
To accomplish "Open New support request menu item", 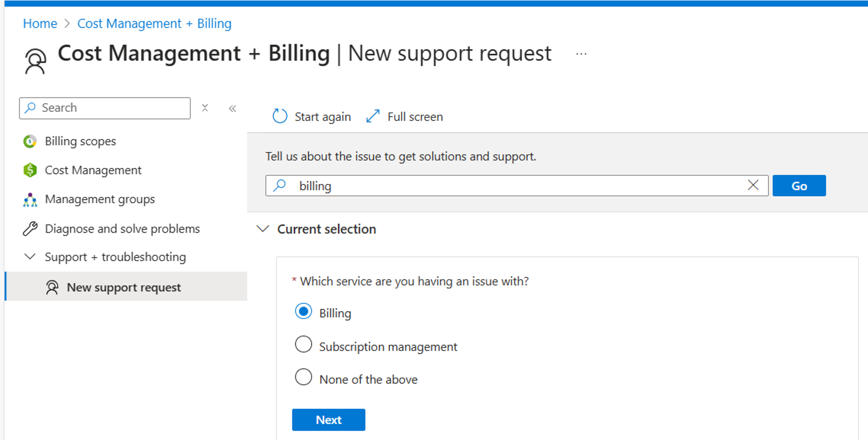I will (124, 287).
